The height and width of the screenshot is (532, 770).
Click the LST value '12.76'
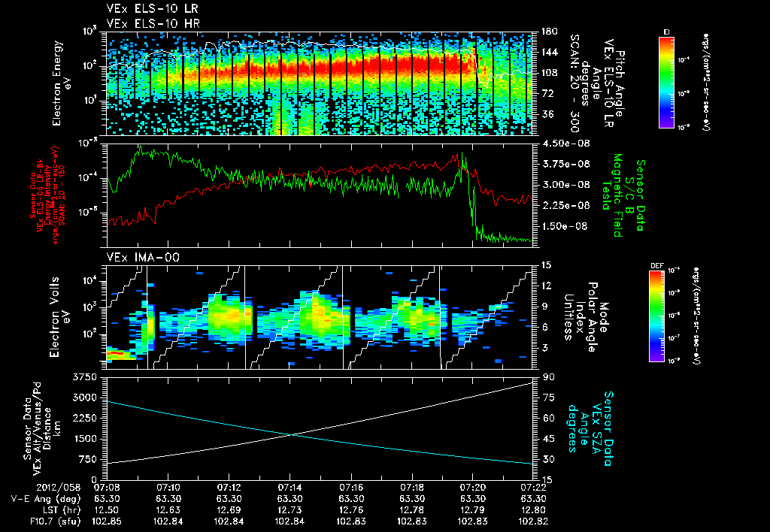coord(351,510)
